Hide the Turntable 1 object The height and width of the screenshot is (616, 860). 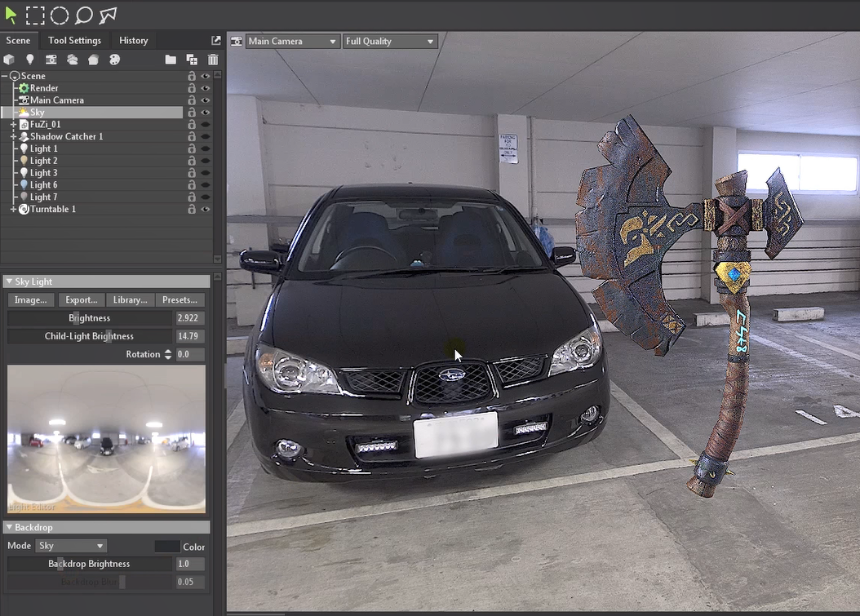coord(206,210)
